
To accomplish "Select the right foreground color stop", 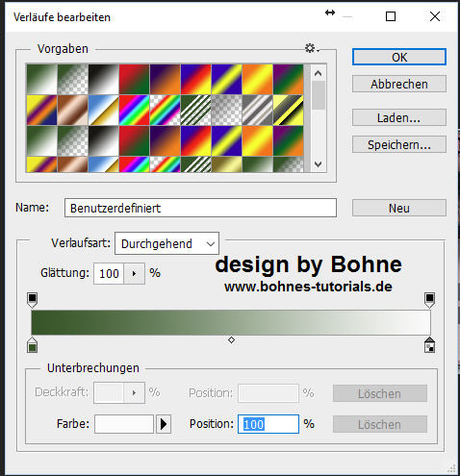I will (x=429, y=345).
